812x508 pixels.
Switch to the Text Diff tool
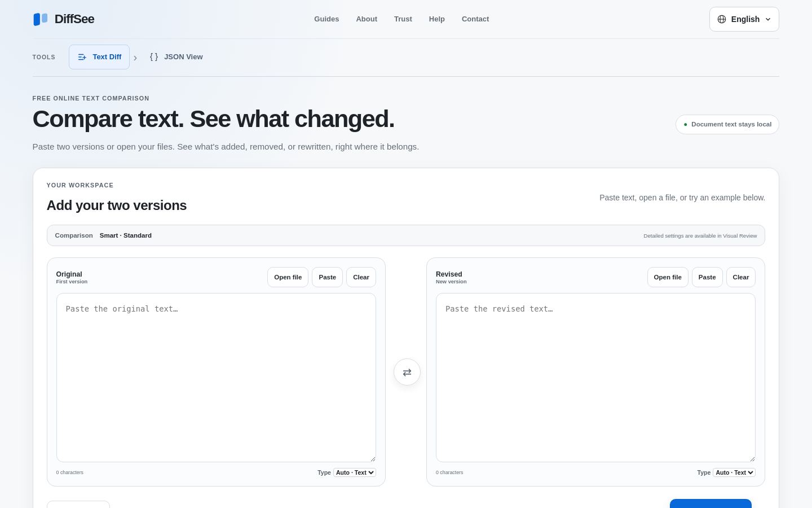click(x=99, y=57)
